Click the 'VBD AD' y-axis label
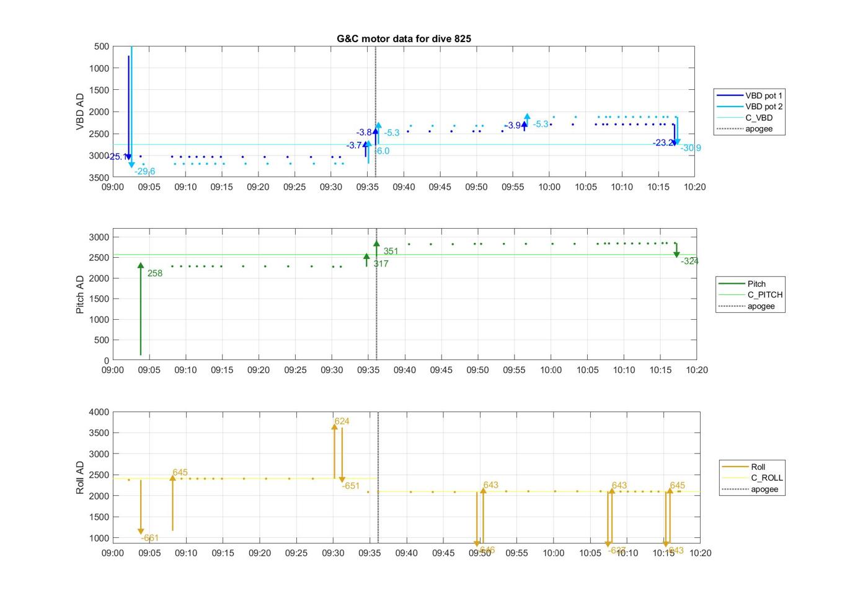868x611 pixels. [x=80, y=112]
